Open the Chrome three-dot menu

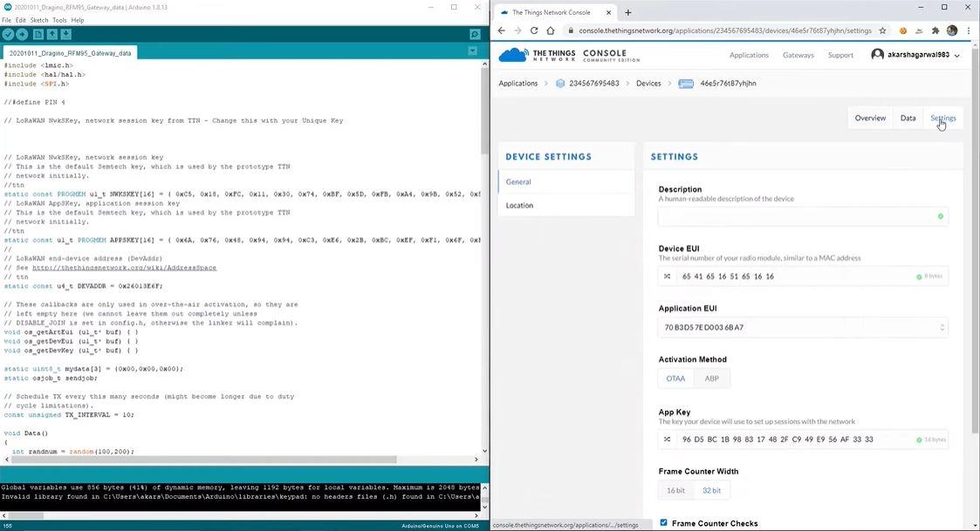point(968,31)
